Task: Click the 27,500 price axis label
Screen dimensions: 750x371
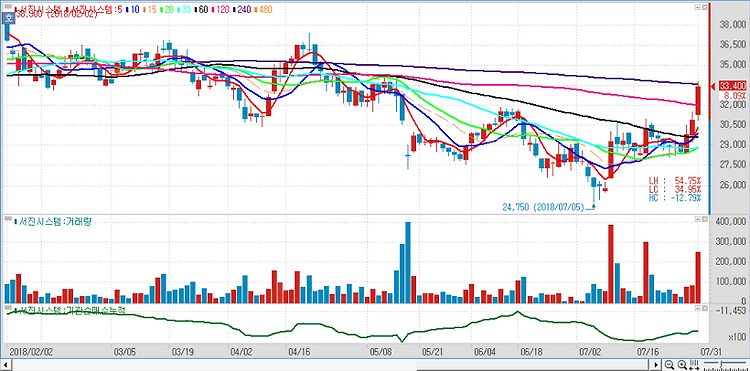Action: click(x=732, y=164)
